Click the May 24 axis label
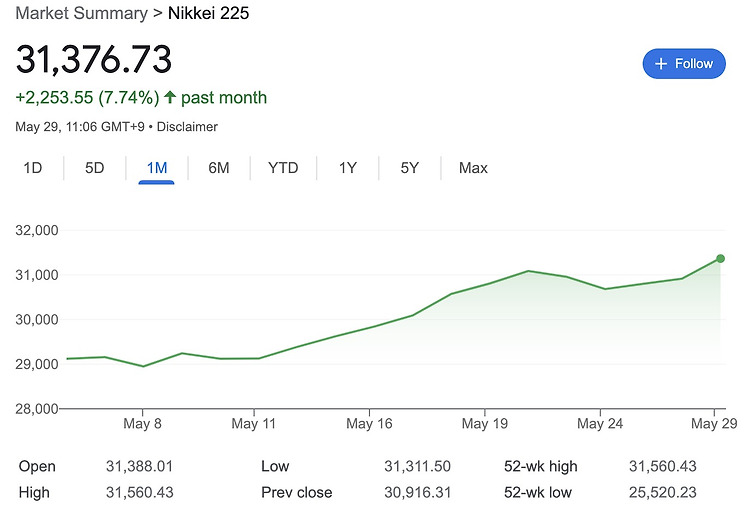750x515 pixels. (x=600, y=424)
